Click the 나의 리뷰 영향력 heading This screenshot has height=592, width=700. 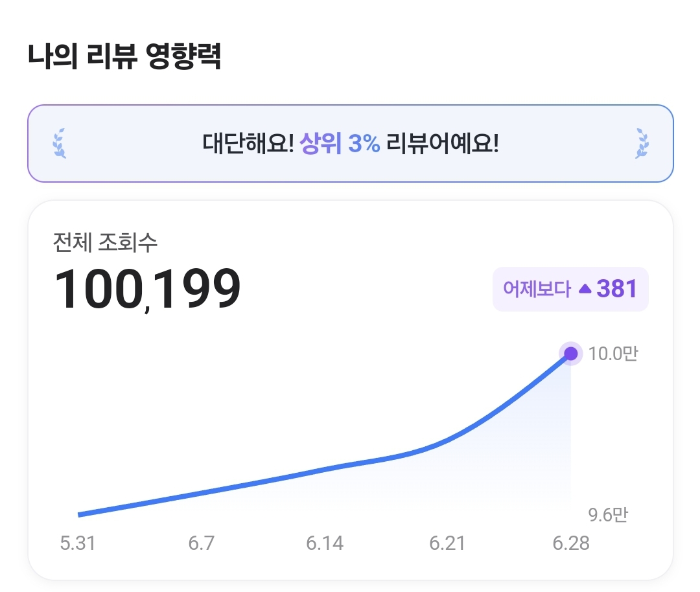click(124, 56)
